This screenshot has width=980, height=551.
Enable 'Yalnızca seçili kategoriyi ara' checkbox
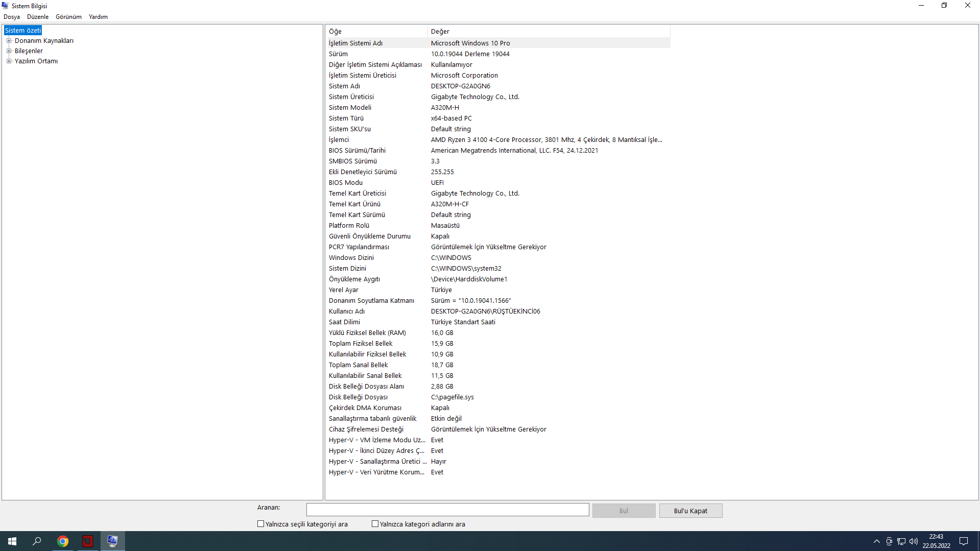260,524
